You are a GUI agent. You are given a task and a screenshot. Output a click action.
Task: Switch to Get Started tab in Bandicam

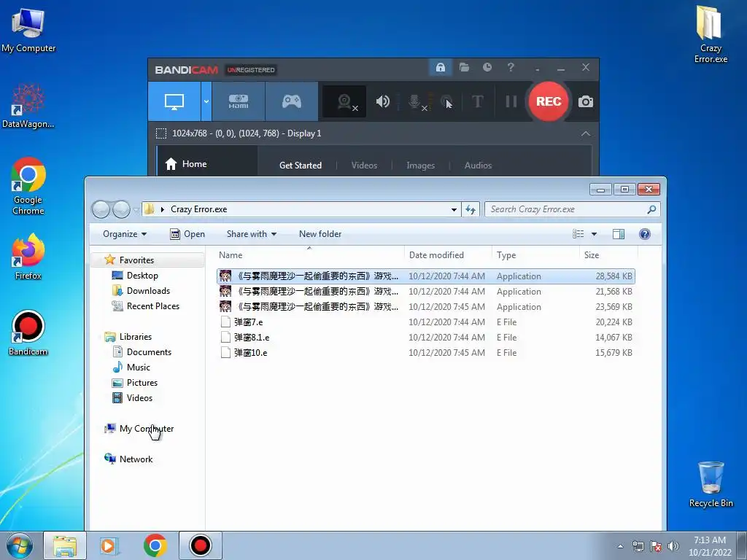pos(300,166)
